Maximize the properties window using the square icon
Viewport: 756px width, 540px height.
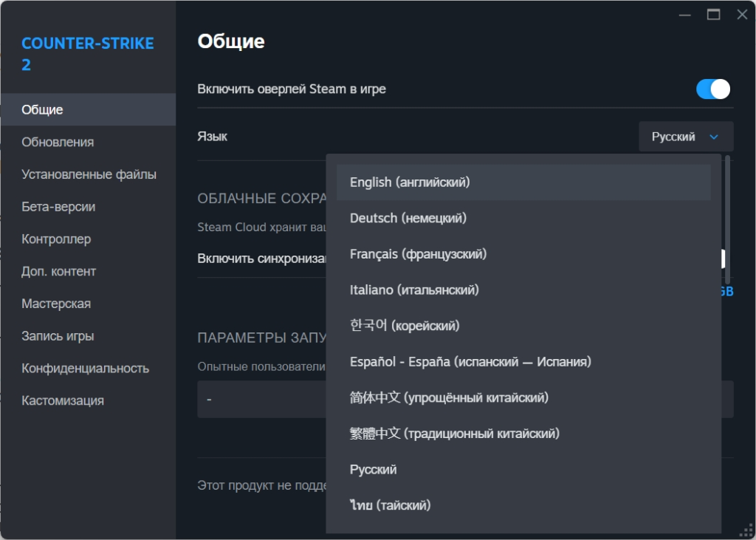[713, 14]
